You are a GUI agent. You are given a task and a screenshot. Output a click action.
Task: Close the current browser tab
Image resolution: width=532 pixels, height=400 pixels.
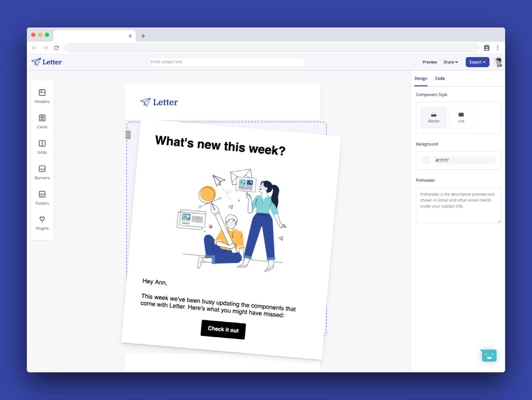click(130, 36)
